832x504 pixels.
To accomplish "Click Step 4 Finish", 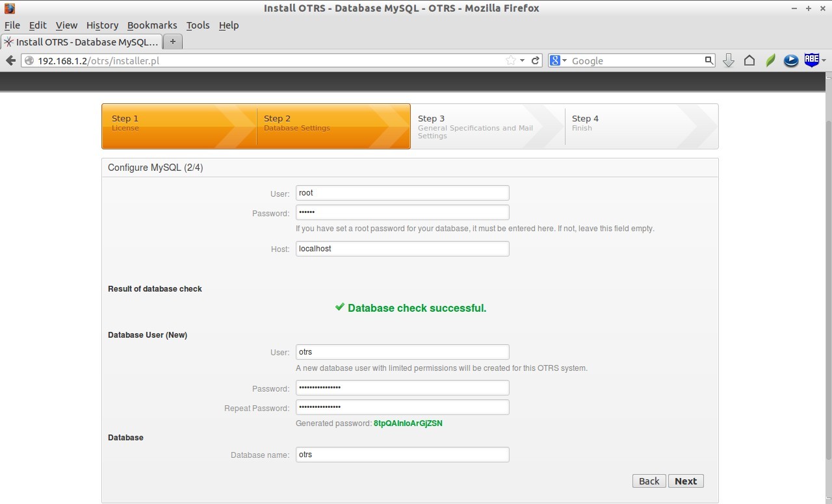I will (642, 126).
